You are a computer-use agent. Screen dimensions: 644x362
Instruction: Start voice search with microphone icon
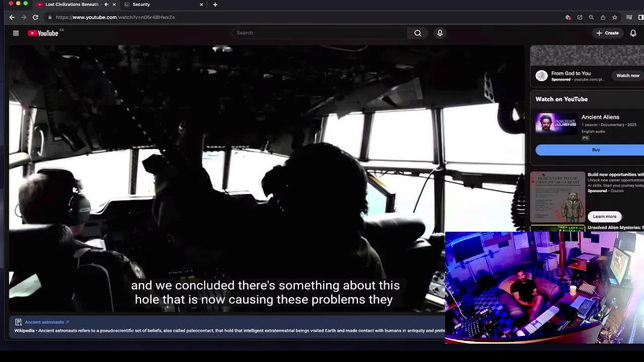pyautogui.click(x=440, y=33)
